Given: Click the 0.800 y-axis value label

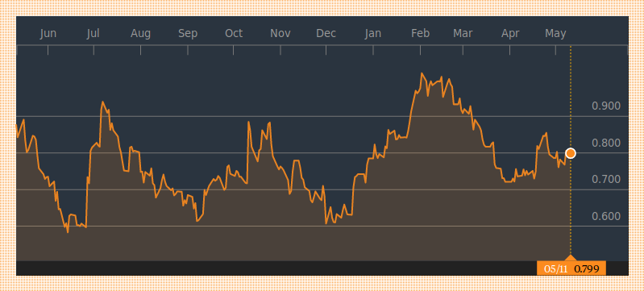Looking at the screenshot, I should coord(606,143).
